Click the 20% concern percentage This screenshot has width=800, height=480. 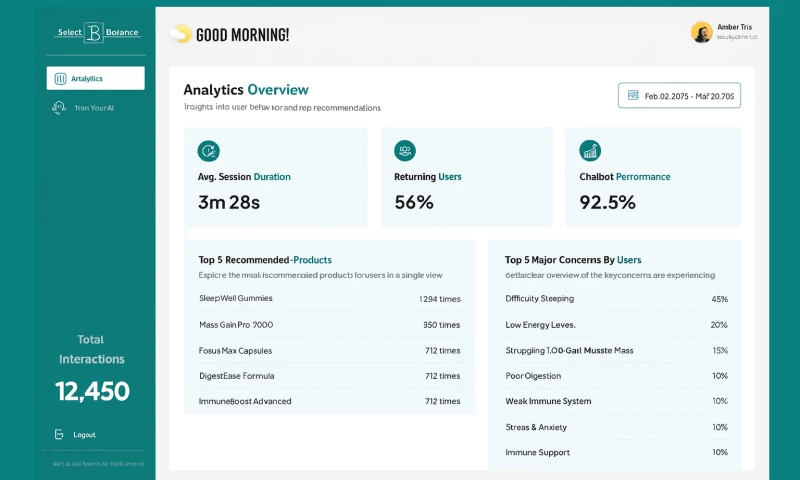(x=719, y=325)
